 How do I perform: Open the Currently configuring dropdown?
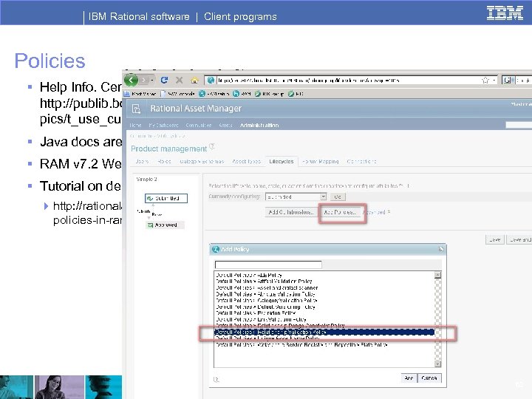point(296,197)
